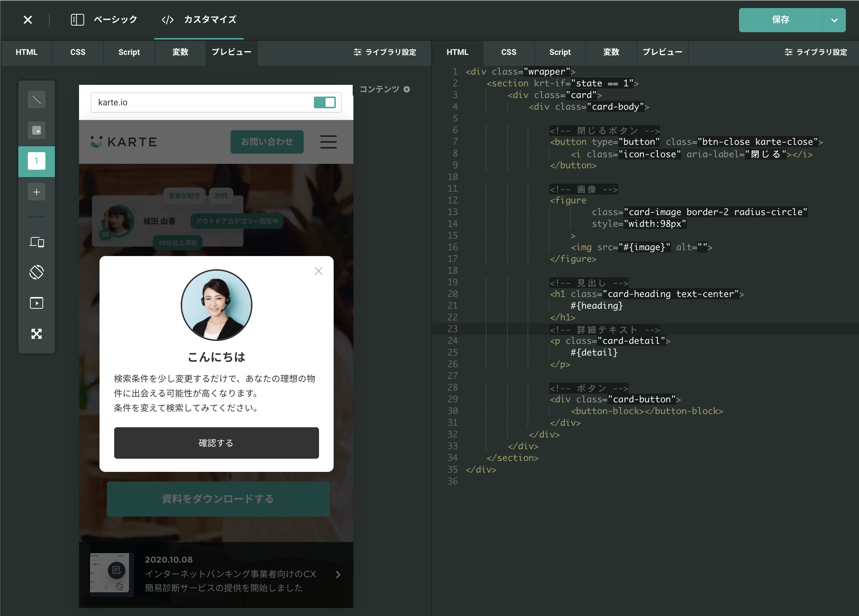Click the play preview icon in sidebar
This screenshot has height=616, width=859.
(x=36, y=303)
